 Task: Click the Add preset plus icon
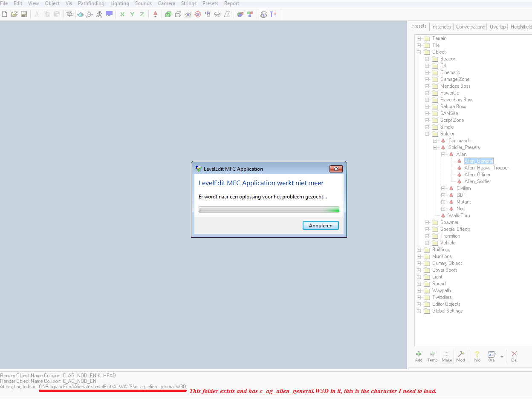419,356
